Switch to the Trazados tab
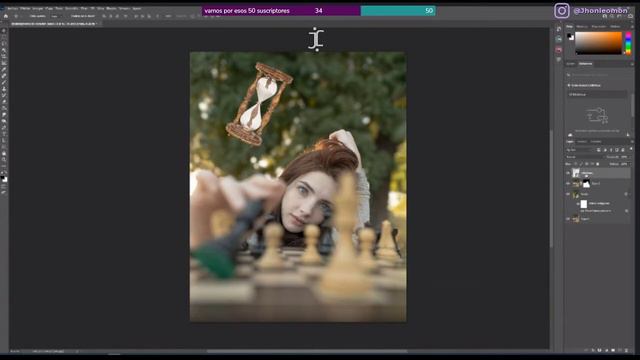640x360 pixels. click(596, 142)
